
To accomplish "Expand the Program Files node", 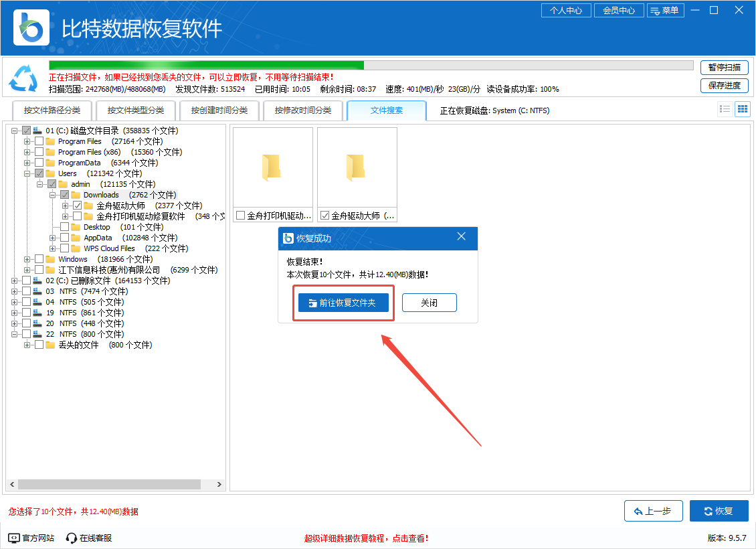I will pyautogui.click(x=27, y=141).
